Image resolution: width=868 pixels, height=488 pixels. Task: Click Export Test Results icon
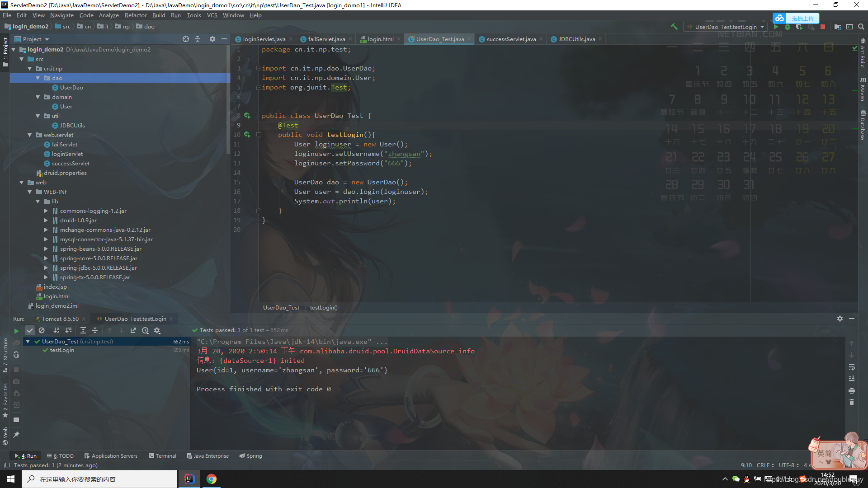click(133, 331)
